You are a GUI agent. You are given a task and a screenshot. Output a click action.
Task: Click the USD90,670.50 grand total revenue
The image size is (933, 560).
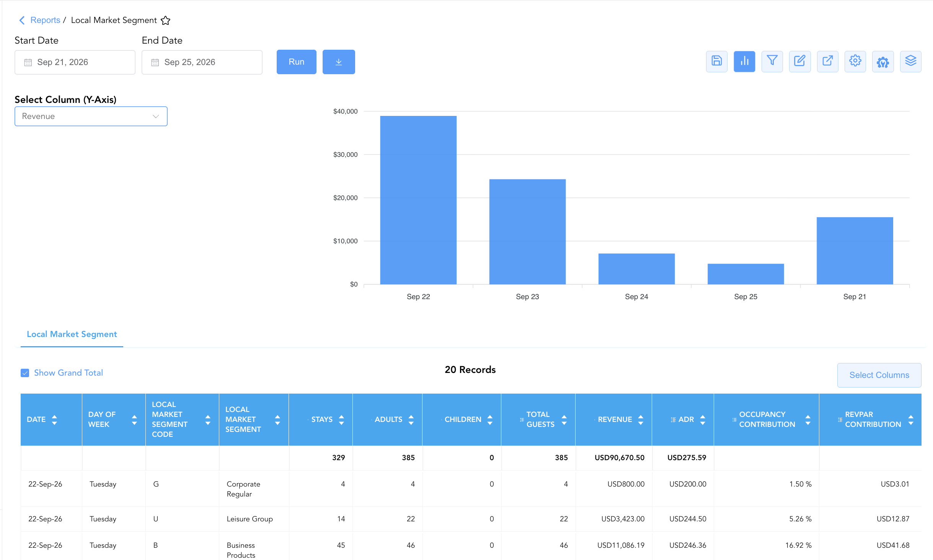click(x=619, y=458)
